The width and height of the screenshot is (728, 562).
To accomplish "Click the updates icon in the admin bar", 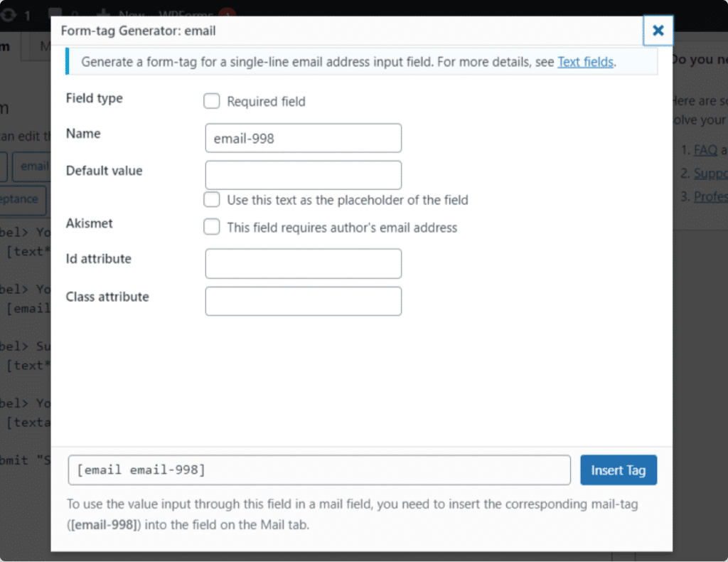I will coord(9,13).
